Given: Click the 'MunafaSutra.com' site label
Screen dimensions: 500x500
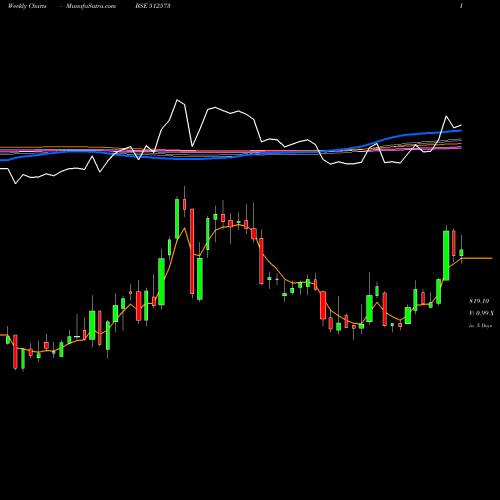Looking at the screenshot, I should [x=91, y=6].
